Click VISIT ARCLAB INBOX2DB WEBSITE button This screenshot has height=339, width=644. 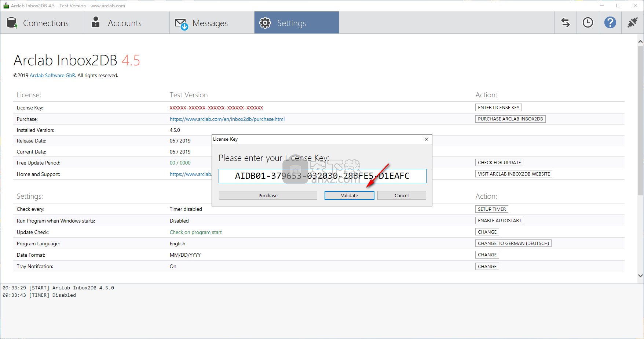point(514,174)
